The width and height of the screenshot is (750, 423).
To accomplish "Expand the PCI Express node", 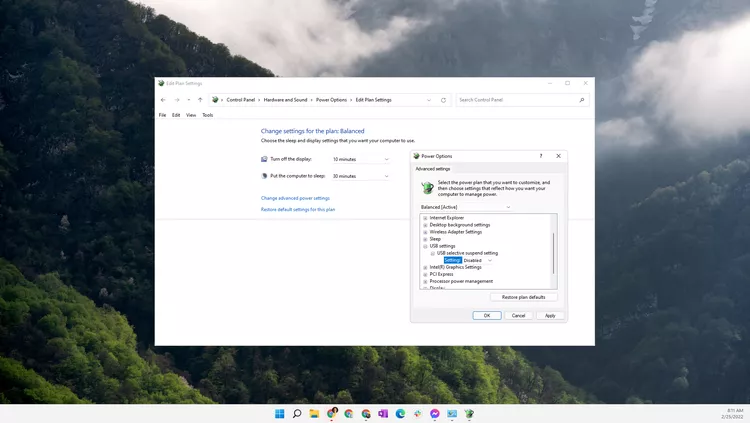I will click(425, 275).
